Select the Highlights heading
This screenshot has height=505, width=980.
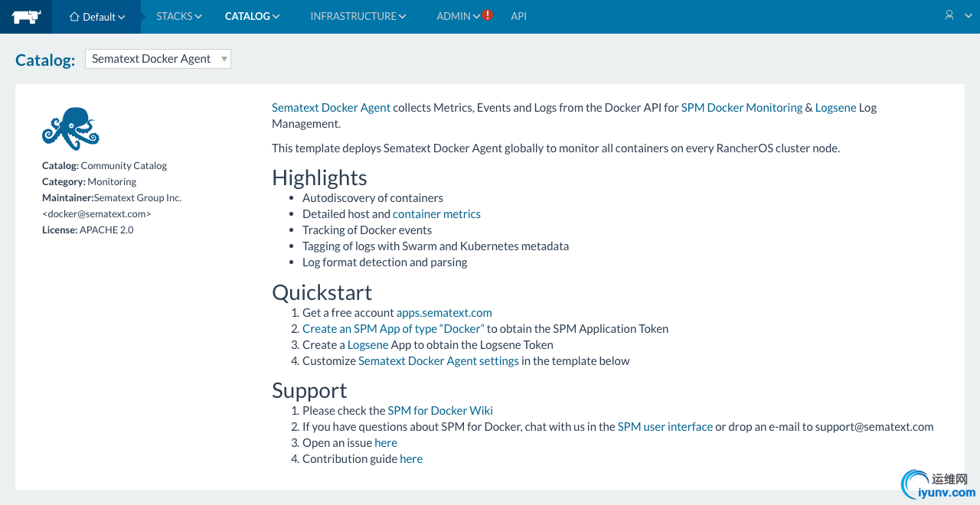tap(319, 178)
